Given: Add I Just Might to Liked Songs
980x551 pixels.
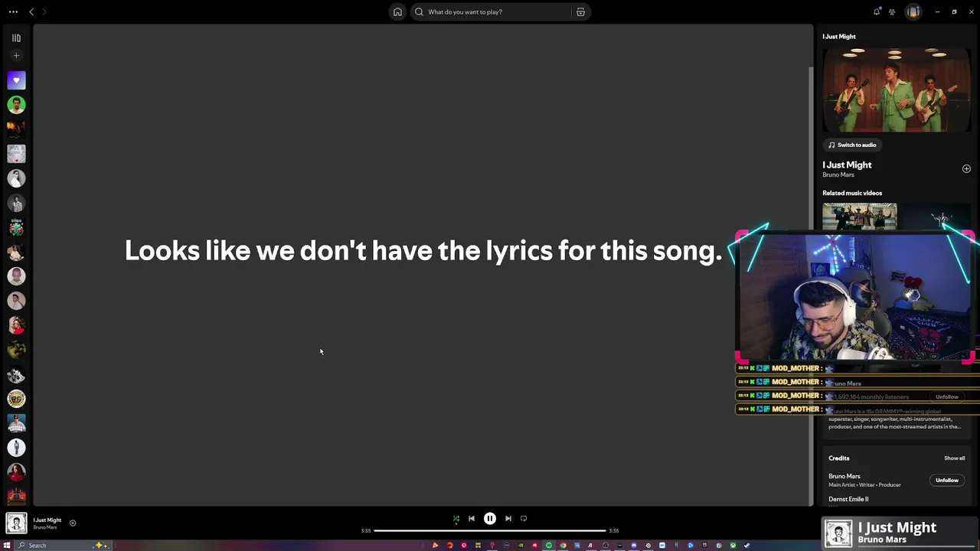Looking at the screenshot, I should (966, 168).
